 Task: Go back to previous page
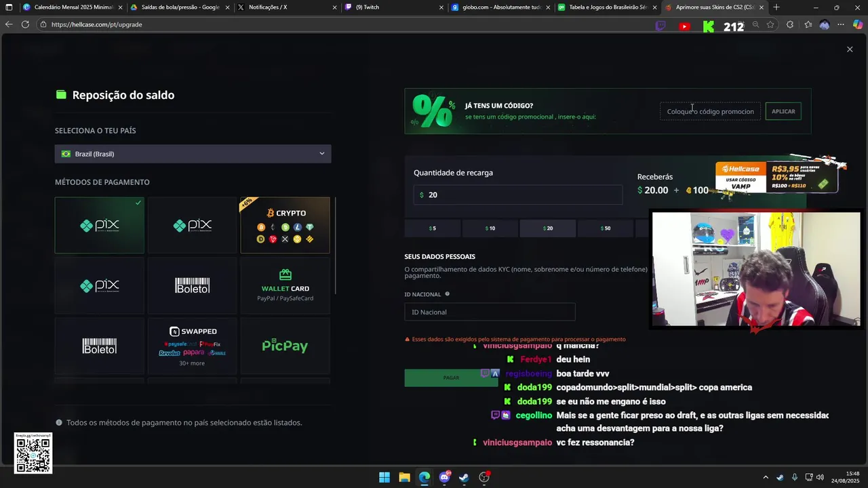click(x=9, y=24)
